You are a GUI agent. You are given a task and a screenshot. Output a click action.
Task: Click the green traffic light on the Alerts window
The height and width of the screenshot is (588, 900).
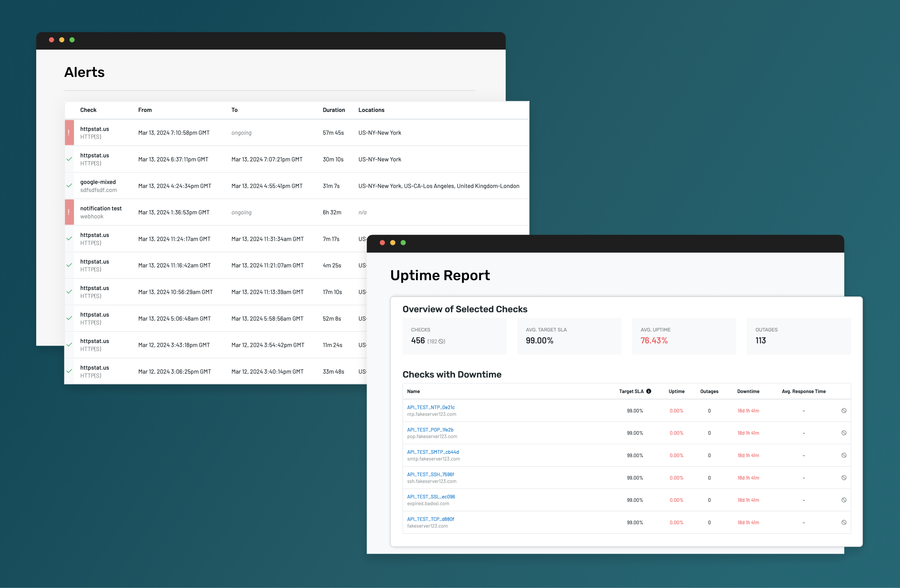pos(72,40)
